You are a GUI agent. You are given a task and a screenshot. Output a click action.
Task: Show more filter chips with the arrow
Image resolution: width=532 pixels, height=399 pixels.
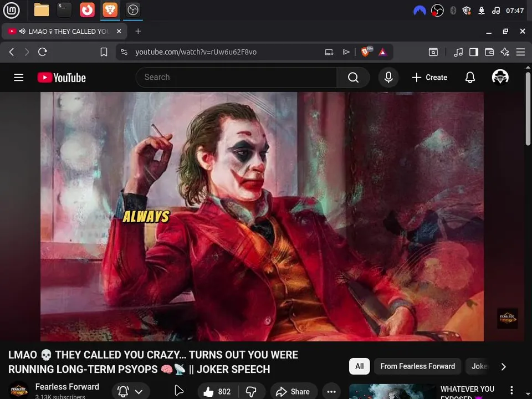coord(504,366)
